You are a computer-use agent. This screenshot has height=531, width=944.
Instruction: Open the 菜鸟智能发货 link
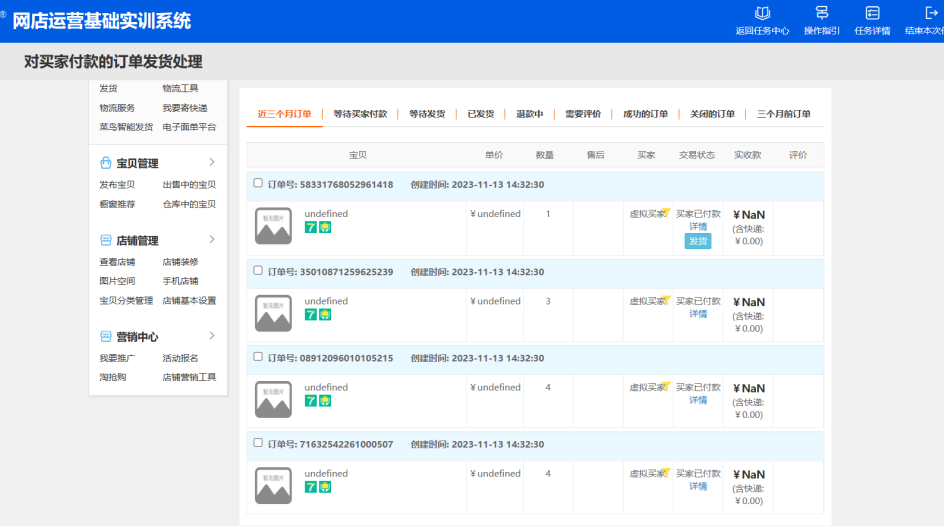coord(126,127)
